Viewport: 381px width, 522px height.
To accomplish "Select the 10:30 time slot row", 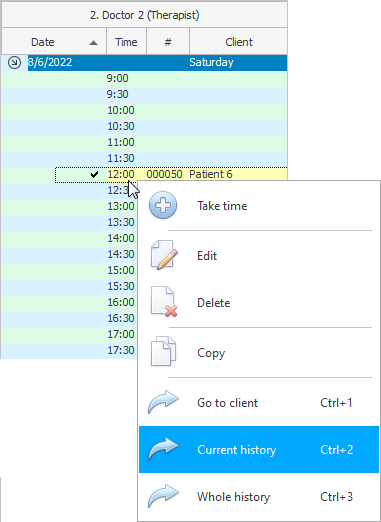I will 144,126.
